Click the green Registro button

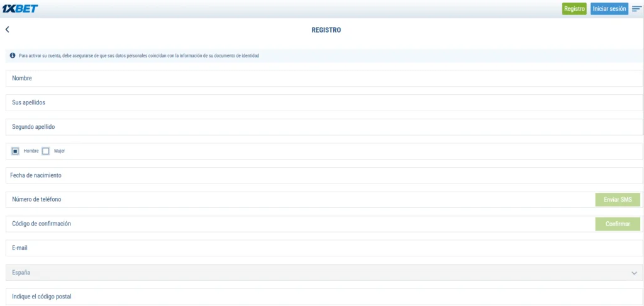coord(574,9)
